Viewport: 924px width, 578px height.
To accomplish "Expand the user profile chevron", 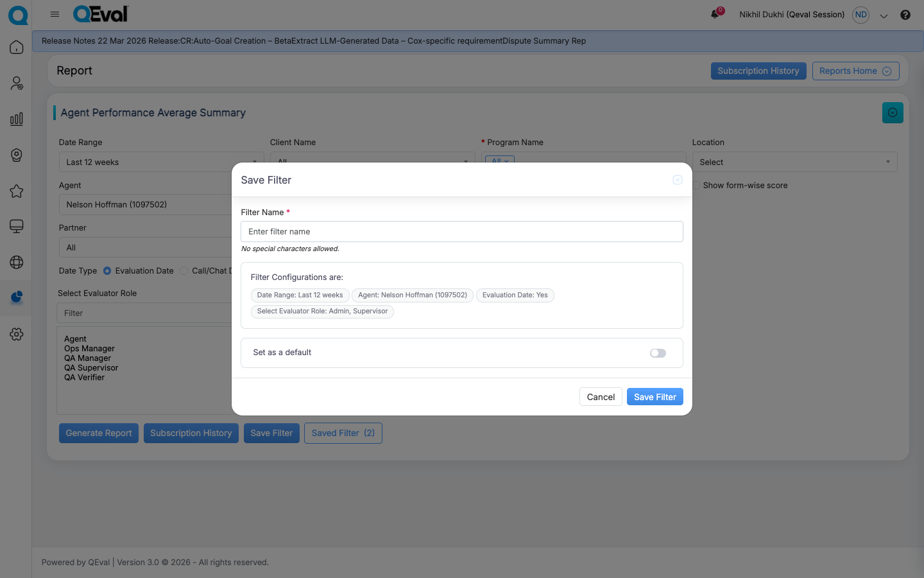I will 884,16.
